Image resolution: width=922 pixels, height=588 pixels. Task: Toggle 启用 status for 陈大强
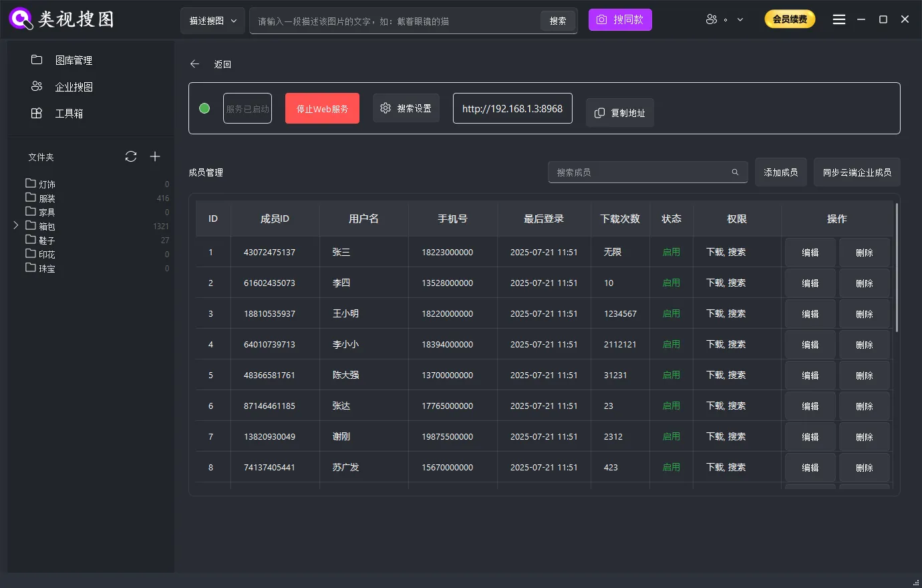[671, 375]
